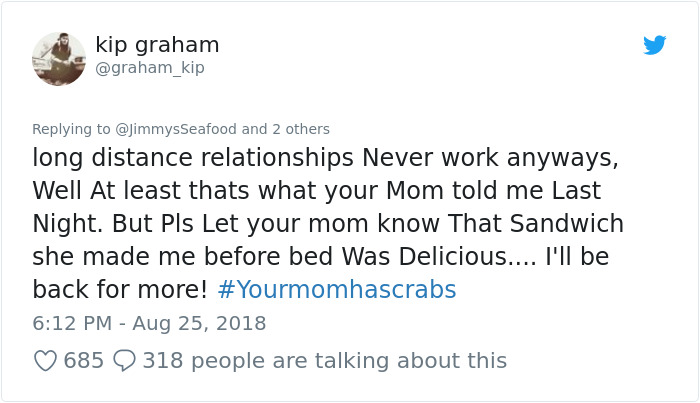The width and height of the screenshot is (700, 403).
Task: Click the speech bubble reply icon
Action: 126,360
